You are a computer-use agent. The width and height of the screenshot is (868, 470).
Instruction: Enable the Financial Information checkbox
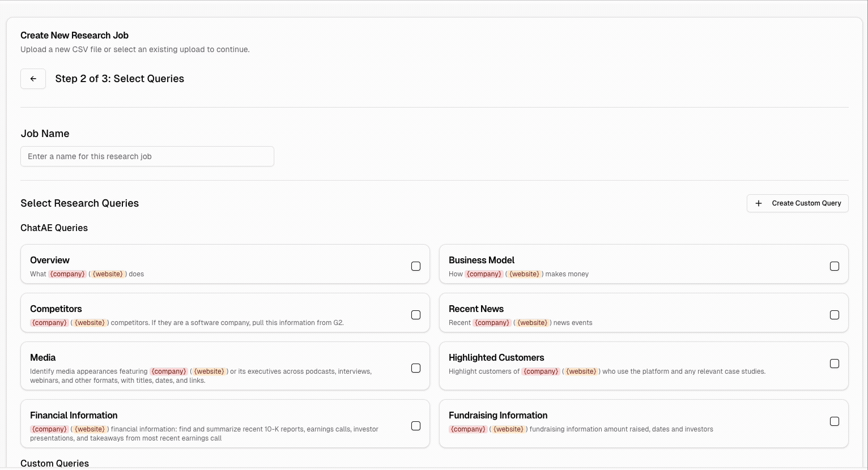coord(416,426)
